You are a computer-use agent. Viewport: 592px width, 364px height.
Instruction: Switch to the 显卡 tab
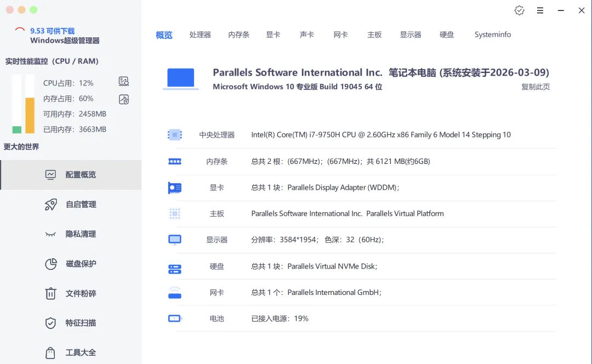point(273,35)
